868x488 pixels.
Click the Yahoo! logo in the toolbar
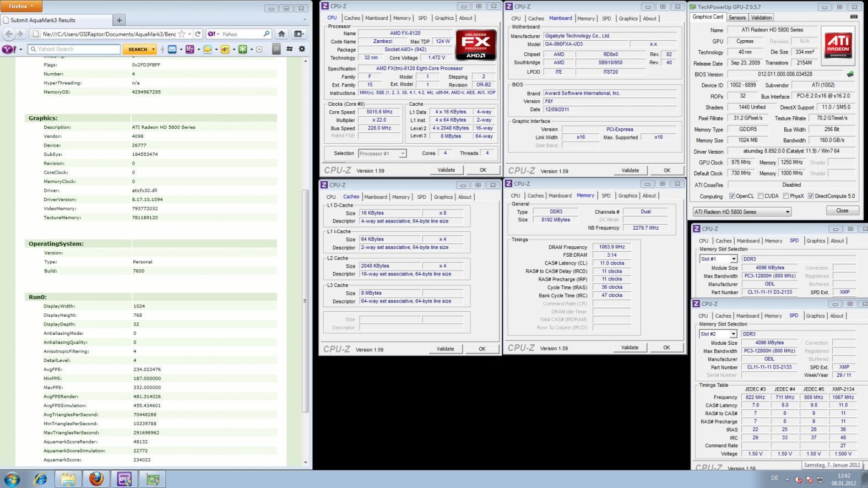tap(9, 49)
